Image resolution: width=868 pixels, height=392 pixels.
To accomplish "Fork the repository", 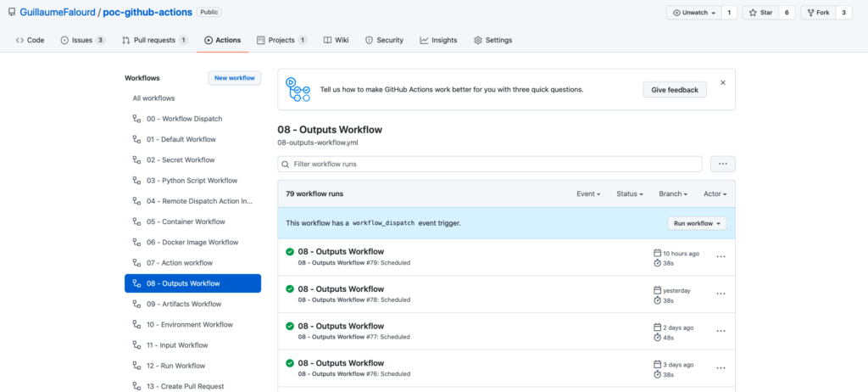I will coord(818,12).
